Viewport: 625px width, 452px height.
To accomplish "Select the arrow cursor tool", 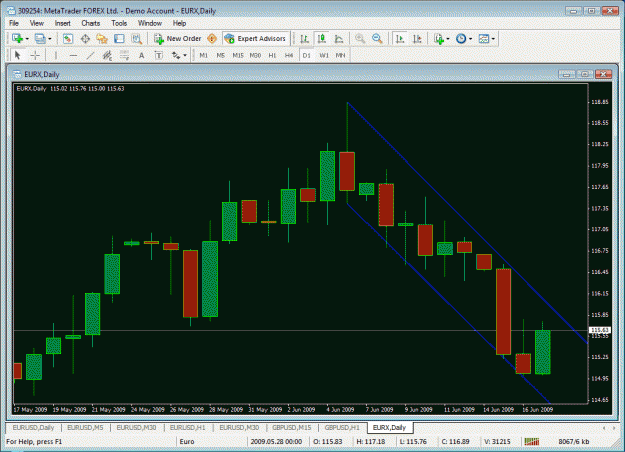I will pos(17,55).
